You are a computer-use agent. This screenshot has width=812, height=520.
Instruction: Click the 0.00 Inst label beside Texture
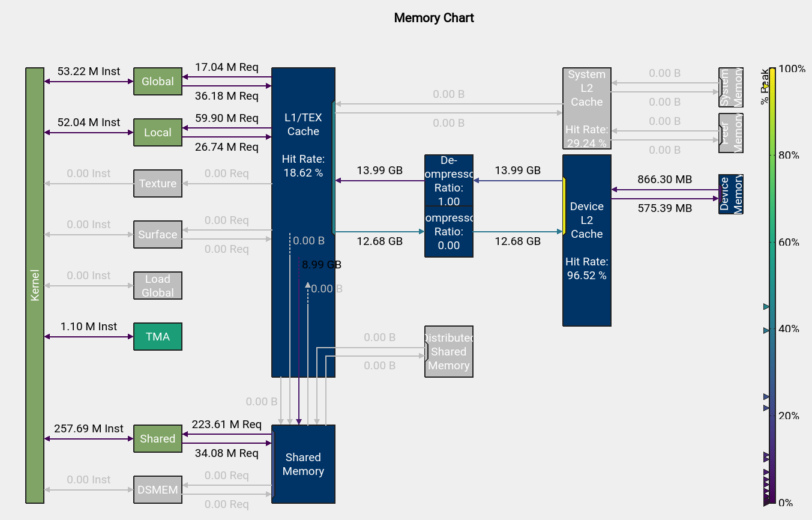(x=89, y=174)
